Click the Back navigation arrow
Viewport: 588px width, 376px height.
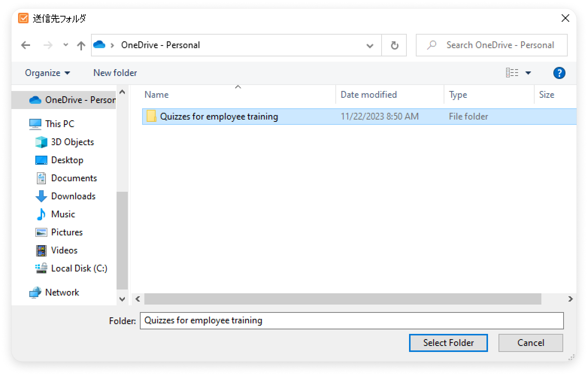click(26, 45)
